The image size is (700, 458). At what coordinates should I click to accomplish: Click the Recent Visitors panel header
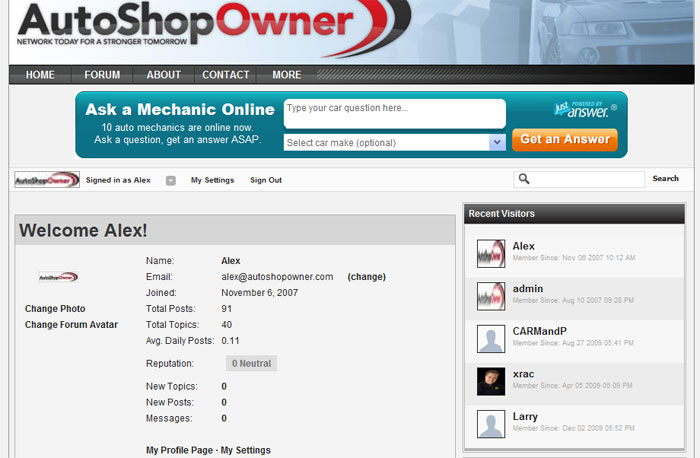click(x=574, y=214)
